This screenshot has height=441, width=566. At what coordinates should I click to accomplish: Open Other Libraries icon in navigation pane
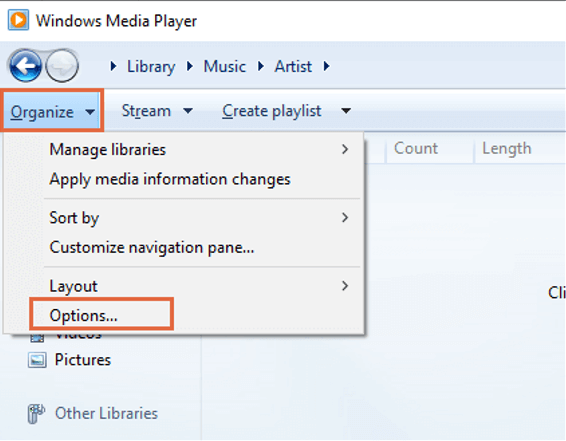36,414
